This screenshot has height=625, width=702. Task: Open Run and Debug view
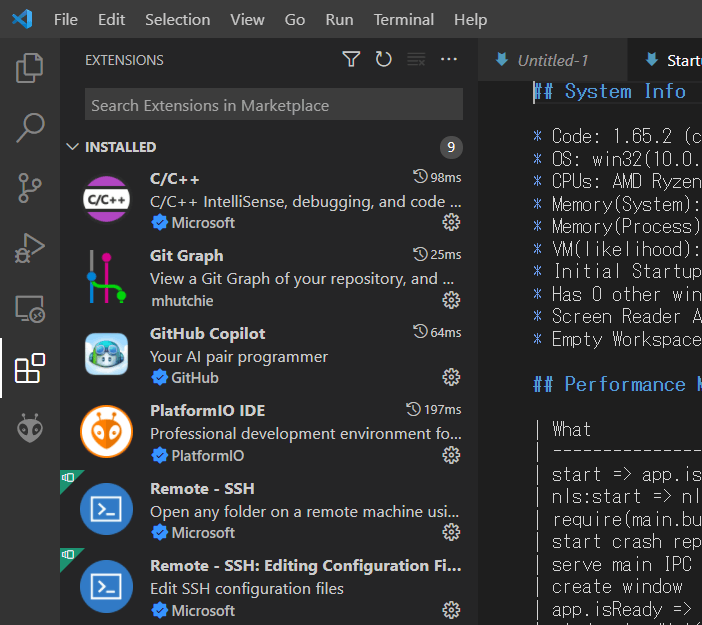coord(30,248)
